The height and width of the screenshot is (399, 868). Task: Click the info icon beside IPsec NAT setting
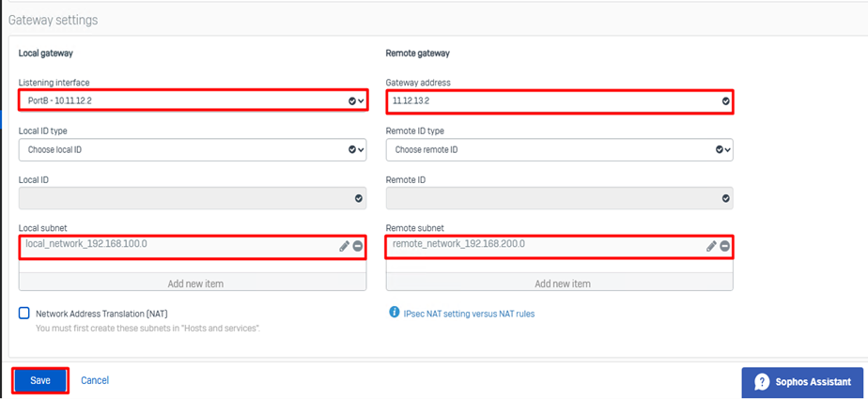pyautogui.click(x=394, y=313)
